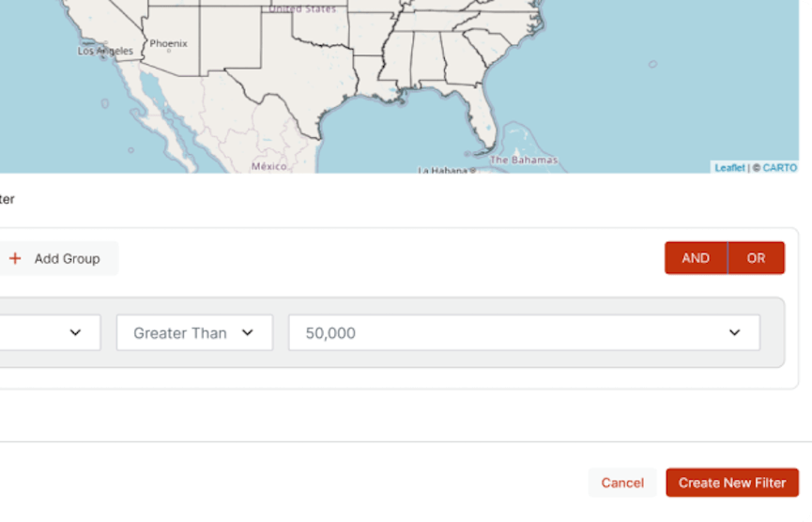Screen dimensions: 812x522
Task: Open the Leaflet attribution link
Action: click(x=729, y=168)
